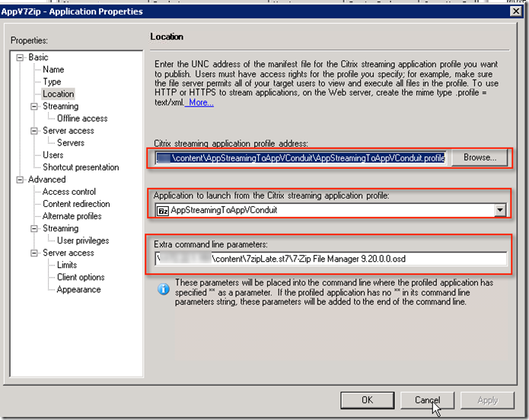Open Alternate profiles properties

click(x=72, y=216)
